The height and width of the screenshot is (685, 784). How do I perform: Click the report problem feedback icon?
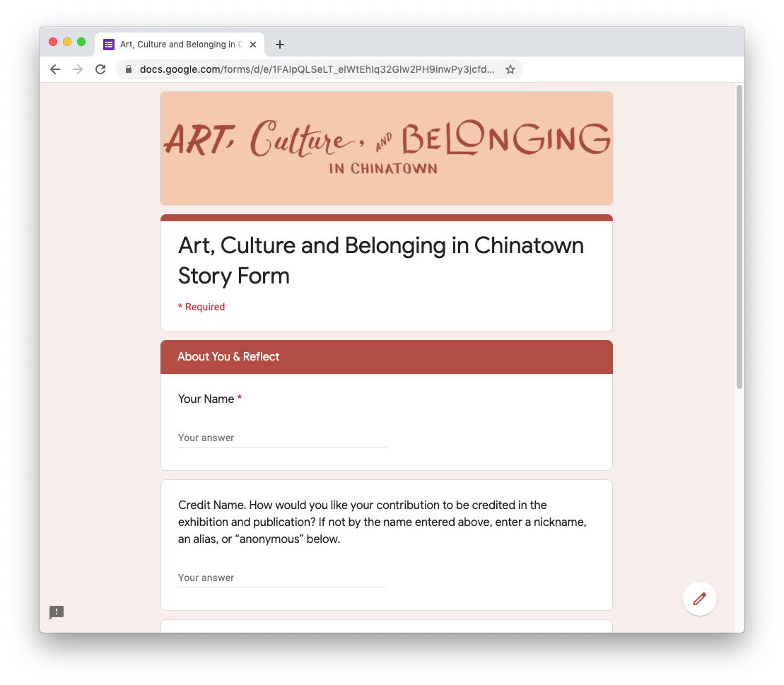point(57,612)
